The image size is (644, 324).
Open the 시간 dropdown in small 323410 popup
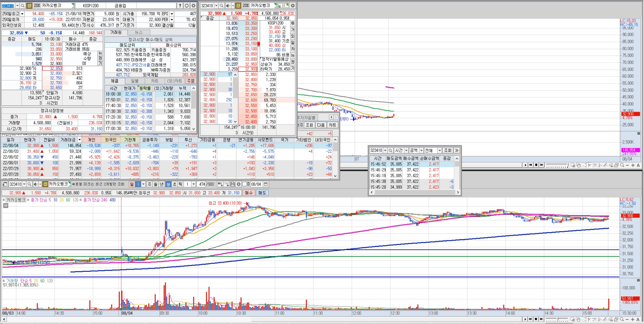pos(406,150)
